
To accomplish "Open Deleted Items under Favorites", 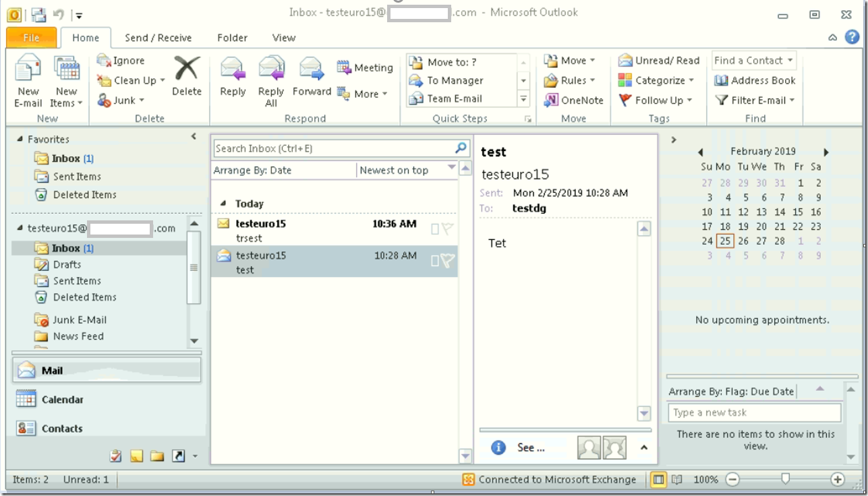I will coord(76,195).
